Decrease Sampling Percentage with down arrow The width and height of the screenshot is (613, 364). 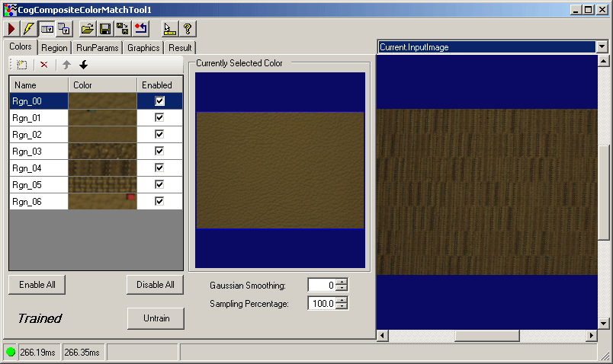click(x=342, y=307)
